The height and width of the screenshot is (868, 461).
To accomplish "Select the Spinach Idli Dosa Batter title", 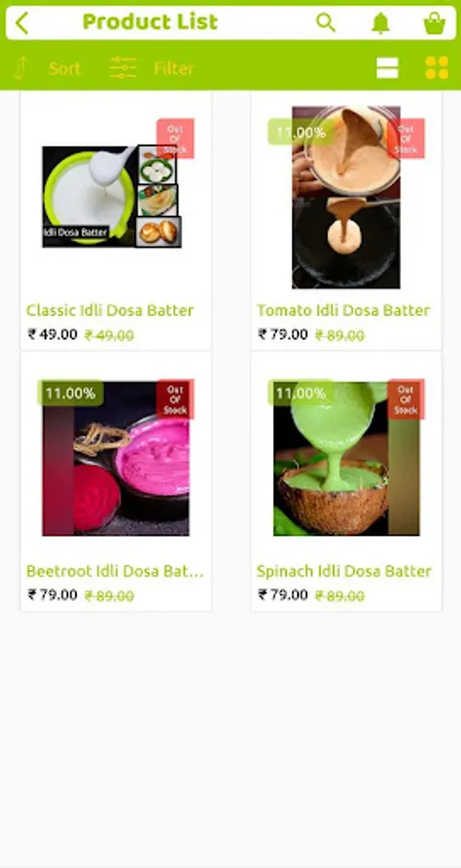I will (343, 571).
